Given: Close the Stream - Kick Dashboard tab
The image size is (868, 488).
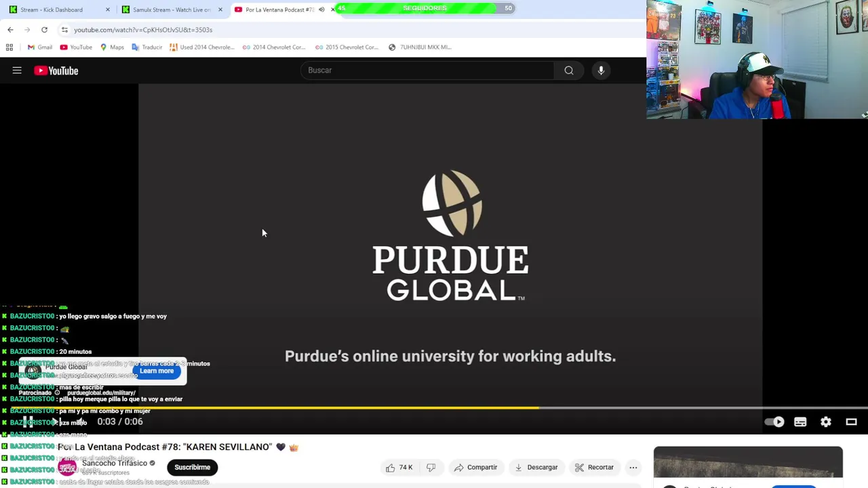Looking at the screenshot, I should click(107, 9).
